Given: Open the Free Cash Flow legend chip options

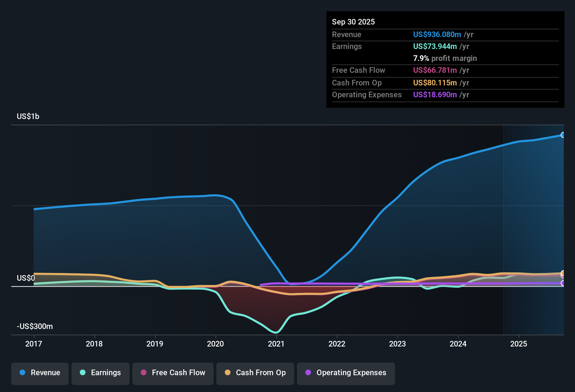Looking at the screenshot, I should (173, 373).
